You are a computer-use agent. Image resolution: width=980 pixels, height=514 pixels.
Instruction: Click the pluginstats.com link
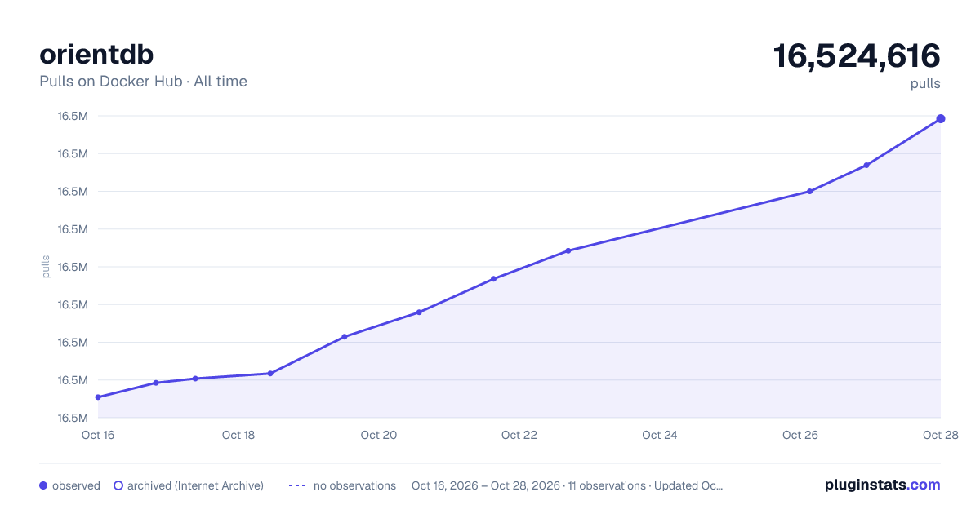(882, 485)
